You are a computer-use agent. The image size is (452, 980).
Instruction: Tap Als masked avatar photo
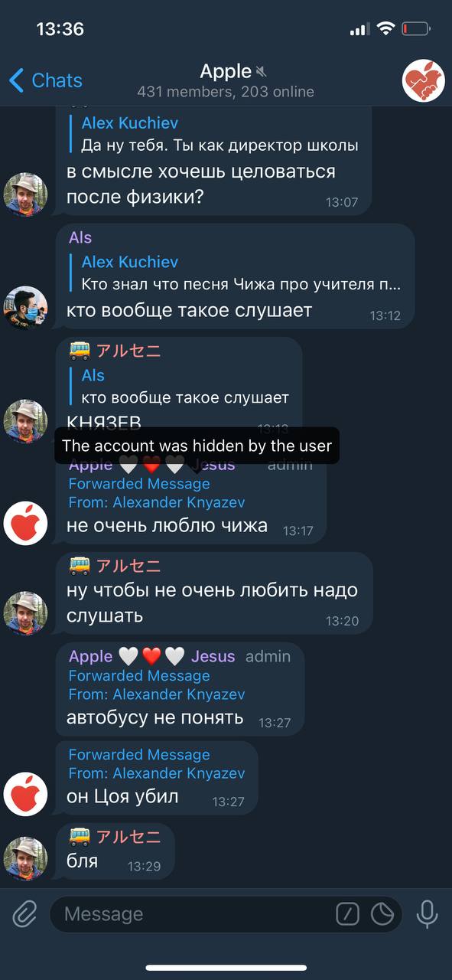[x=26, y=308]
